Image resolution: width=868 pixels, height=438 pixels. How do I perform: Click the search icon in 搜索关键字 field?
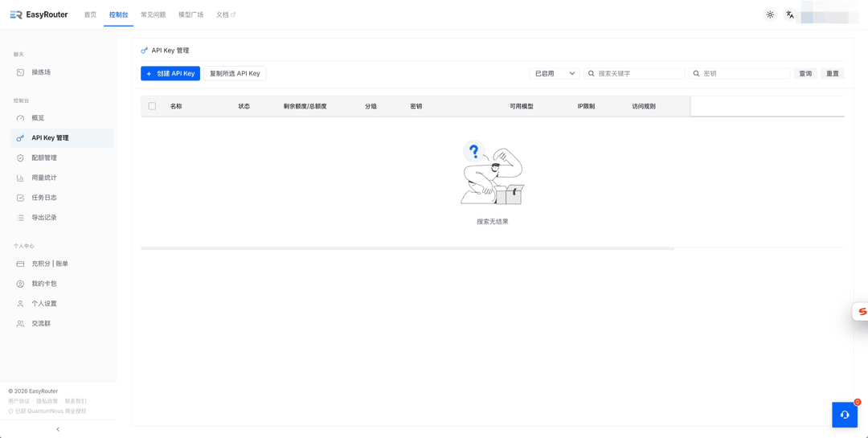click(592, 73)
